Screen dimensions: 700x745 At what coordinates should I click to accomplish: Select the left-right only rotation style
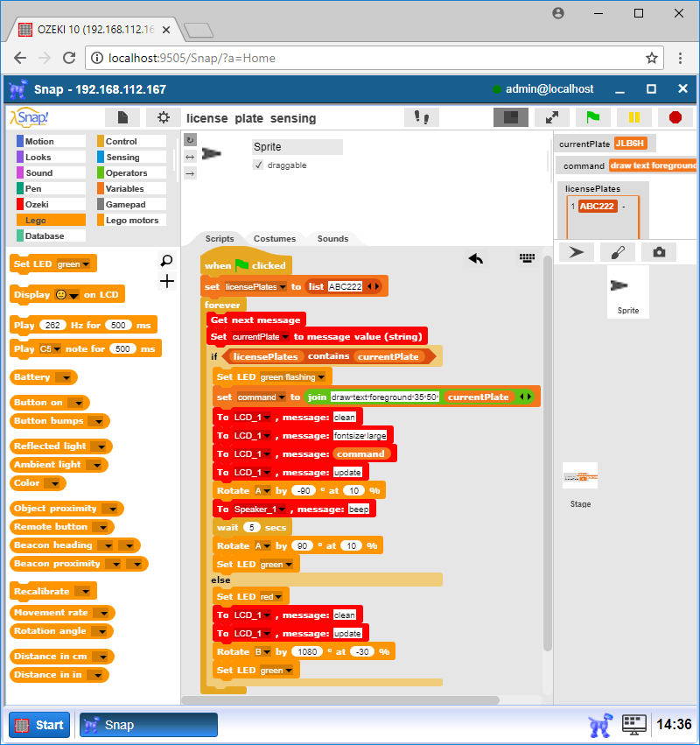pyautogui.click(x=190, y=157)
